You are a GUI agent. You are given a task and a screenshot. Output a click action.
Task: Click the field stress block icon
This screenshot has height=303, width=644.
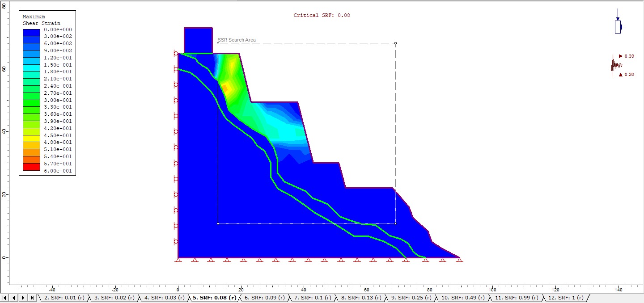tap(619, 21)
